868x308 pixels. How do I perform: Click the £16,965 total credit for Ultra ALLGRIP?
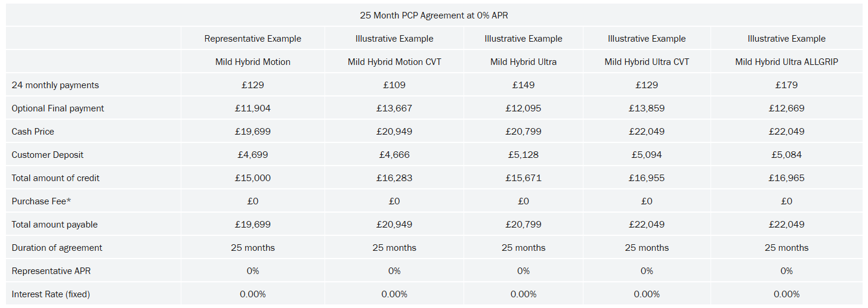(786, 178)
